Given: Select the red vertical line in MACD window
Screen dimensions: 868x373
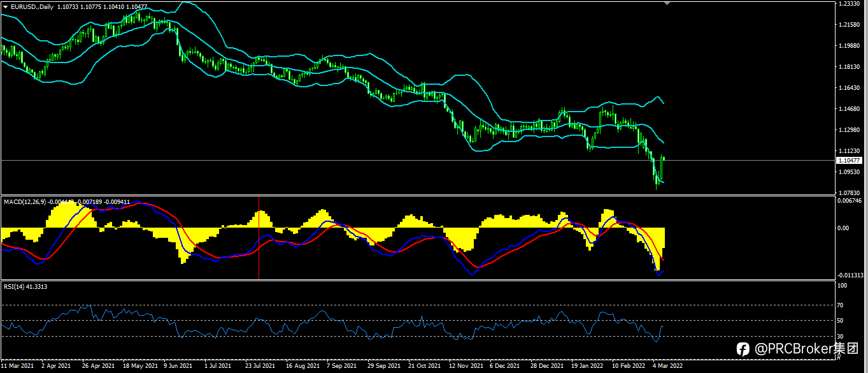Looking at the screenshot, I should (x=259, y=237).
